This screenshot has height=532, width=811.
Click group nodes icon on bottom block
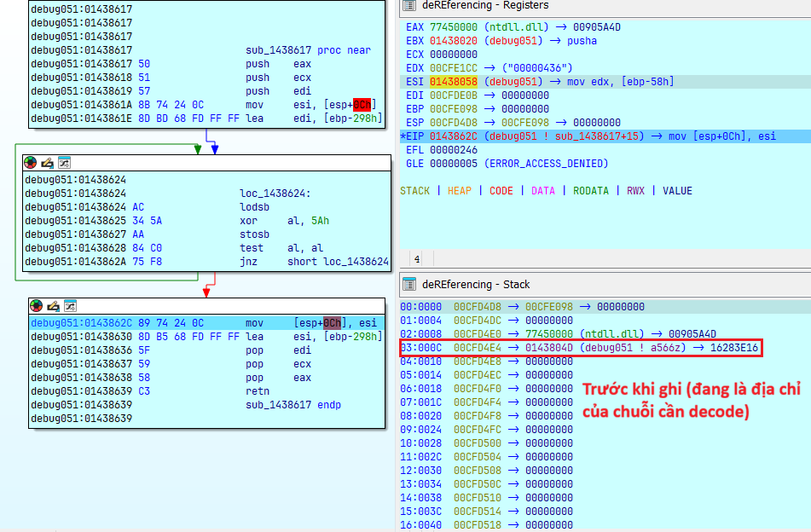[x=69, y=305]
